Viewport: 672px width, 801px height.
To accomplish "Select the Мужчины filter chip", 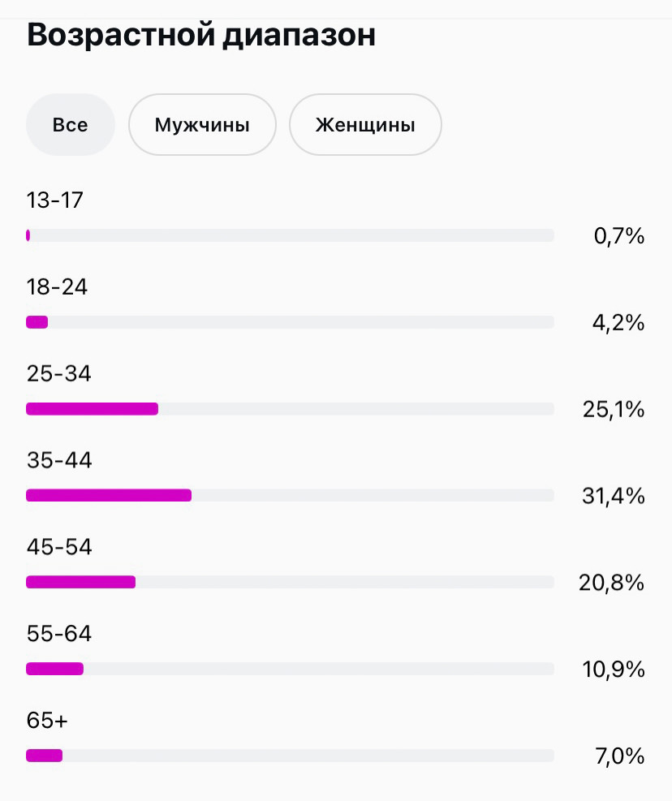I will click(x=201, y=124).
